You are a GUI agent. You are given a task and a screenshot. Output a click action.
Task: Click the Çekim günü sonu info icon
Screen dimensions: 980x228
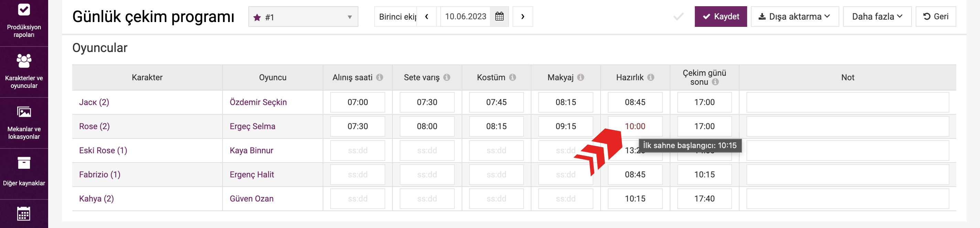(x=715, y=82)
